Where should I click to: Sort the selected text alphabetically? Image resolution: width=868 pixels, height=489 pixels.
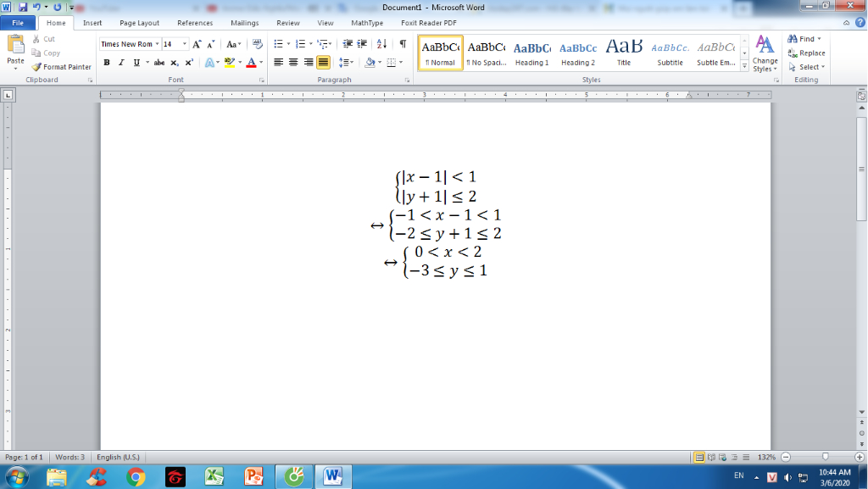pos(381,44)
